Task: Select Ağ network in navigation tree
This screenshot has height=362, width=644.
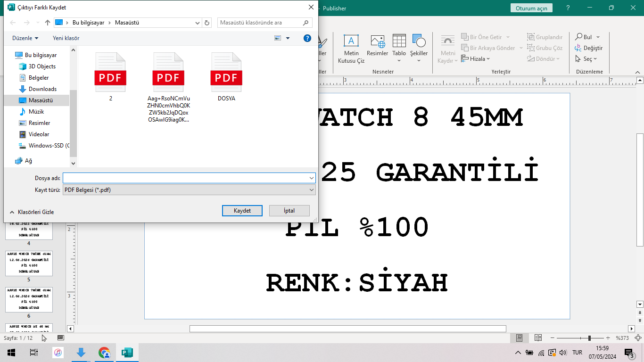Action: pyautogui.click(x=24, y=161)
